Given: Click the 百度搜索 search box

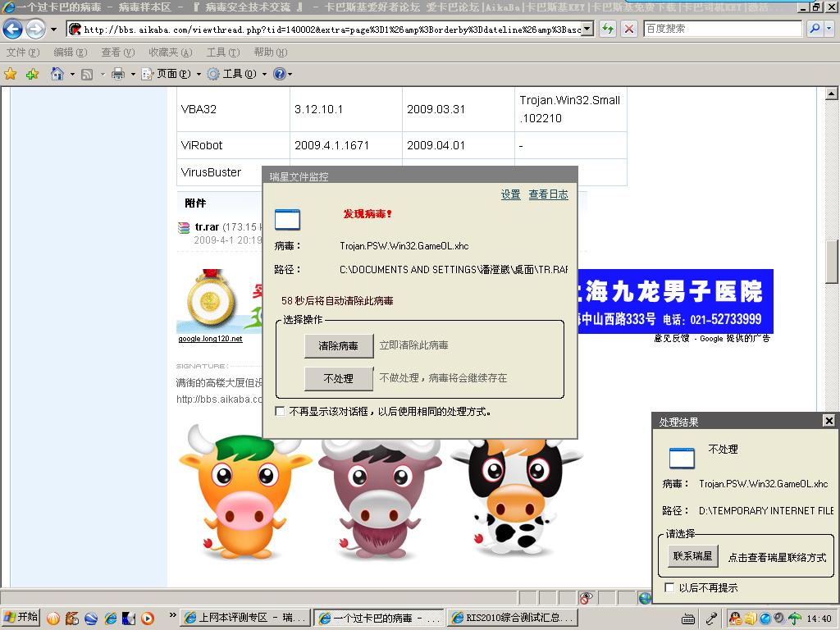Looking at the screenshot, I should point(722,29).
